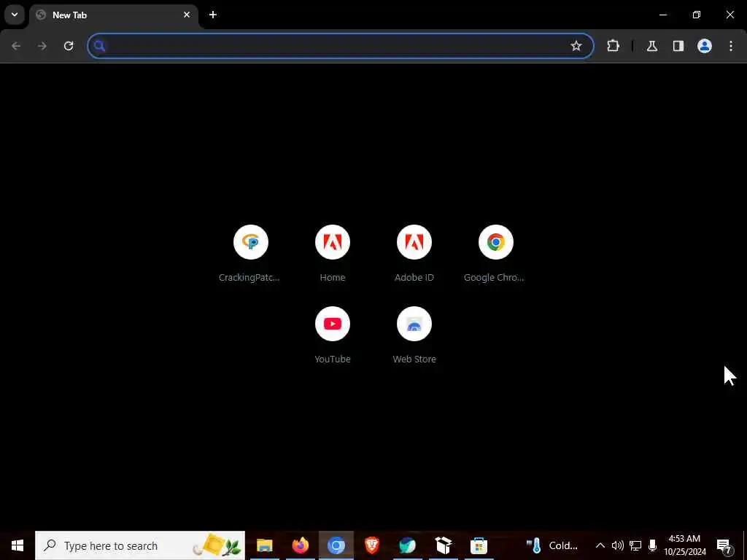Open a new tab with the plus button
This screenshot has height=560, width=747.
tap(213, 15)
